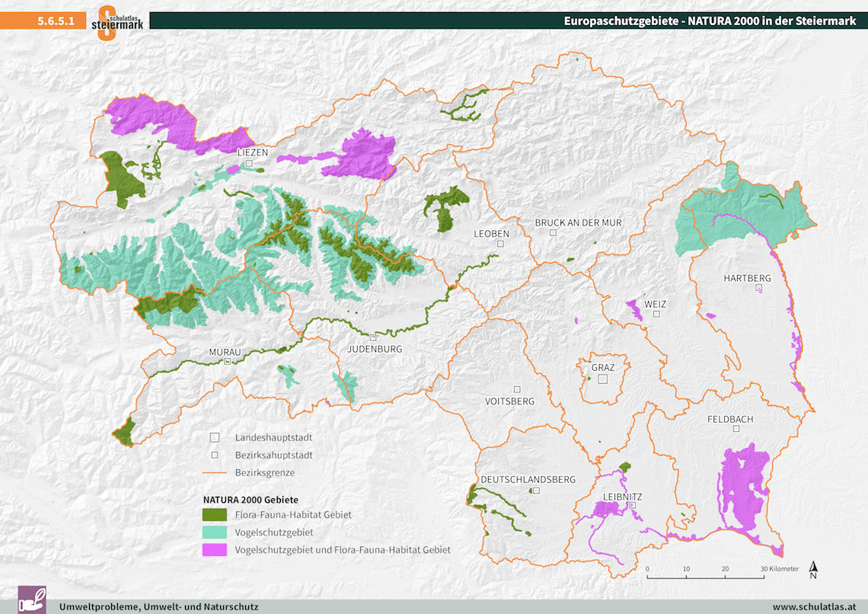
Task: Pick the Hartberg district capital marker
Action: click(x=758, y=289)
